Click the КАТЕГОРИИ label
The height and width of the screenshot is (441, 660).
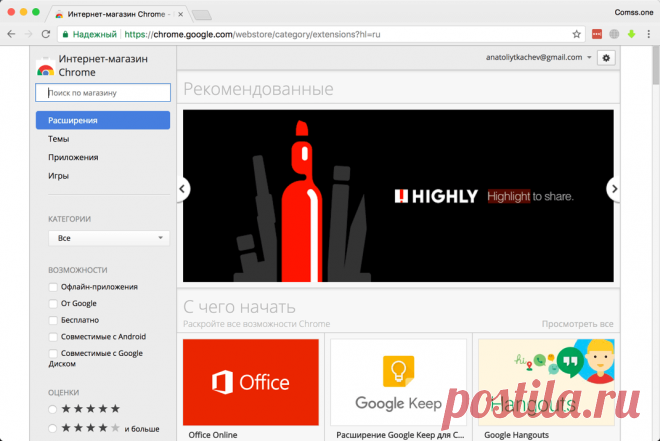[69, 219]
